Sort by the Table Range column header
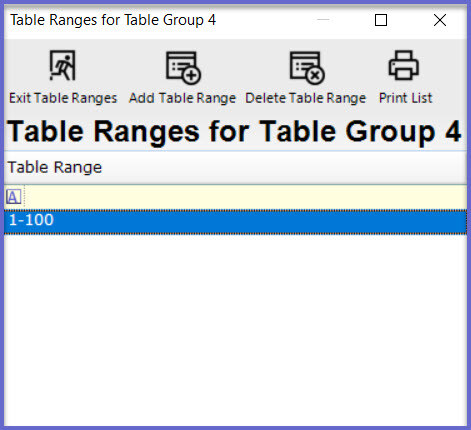The height and width of the screenshot is (430, 471). [x=235, y=167]
